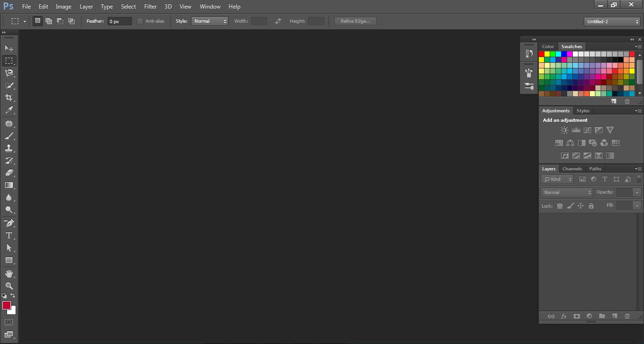Select the Dodge tool

point(9,210)
